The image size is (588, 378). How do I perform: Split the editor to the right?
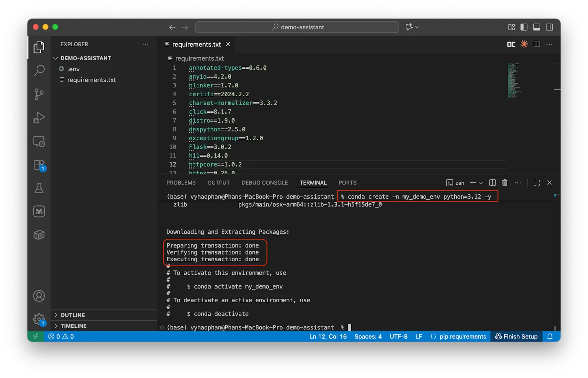point(537,44)
